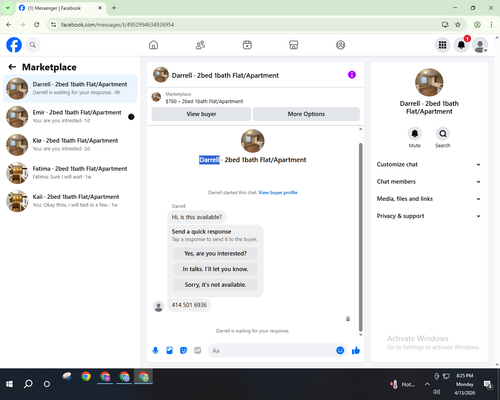
Task: Expand Chat members section
Action: pyautogui.click(x=429, y=182)
